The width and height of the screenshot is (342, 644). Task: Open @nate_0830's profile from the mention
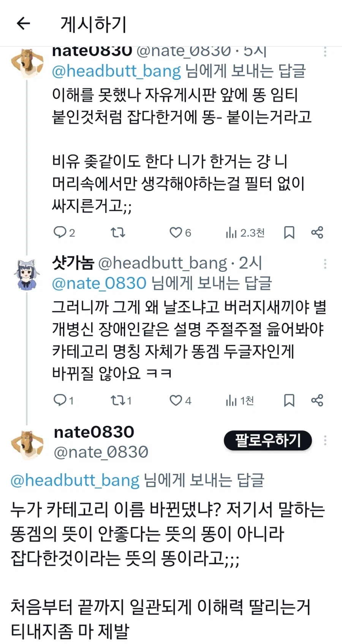(x=98, y=282)
